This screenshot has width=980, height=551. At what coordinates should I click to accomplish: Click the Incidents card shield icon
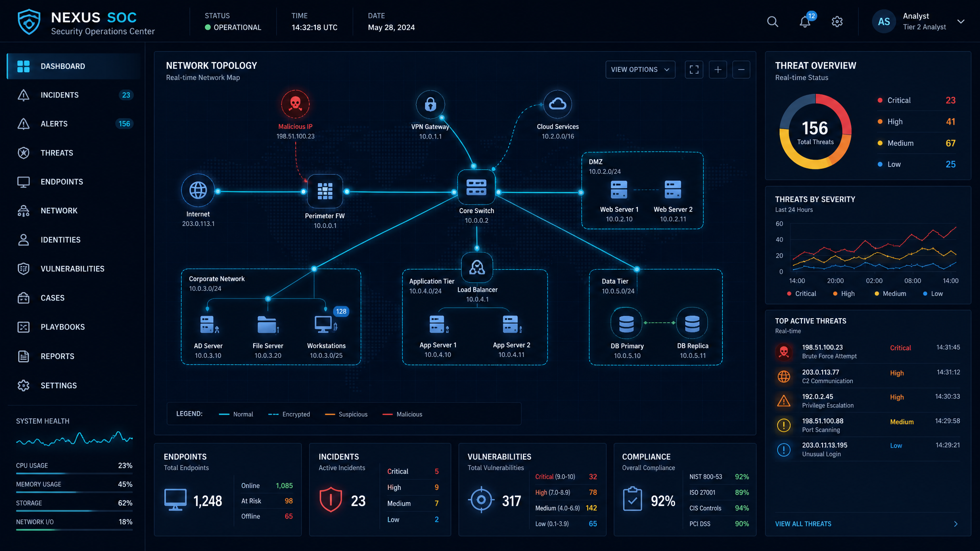click(331, 500)
